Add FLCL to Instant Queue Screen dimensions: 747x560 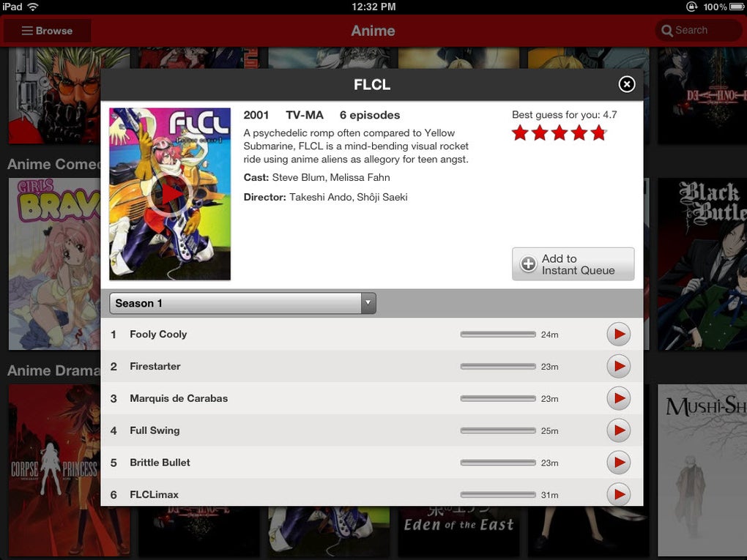click(x=573, y=264)
